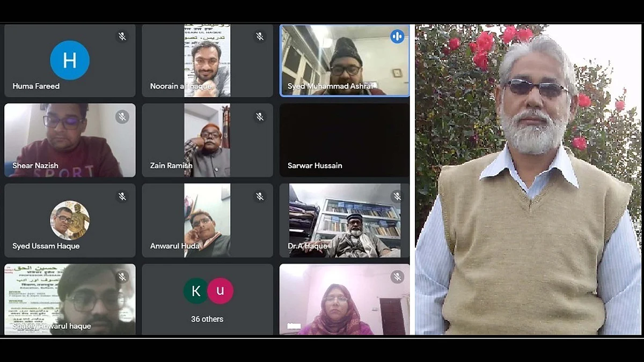Click the large photo with red roses
This screenshot has width=644, height=362.
point(529,180)
